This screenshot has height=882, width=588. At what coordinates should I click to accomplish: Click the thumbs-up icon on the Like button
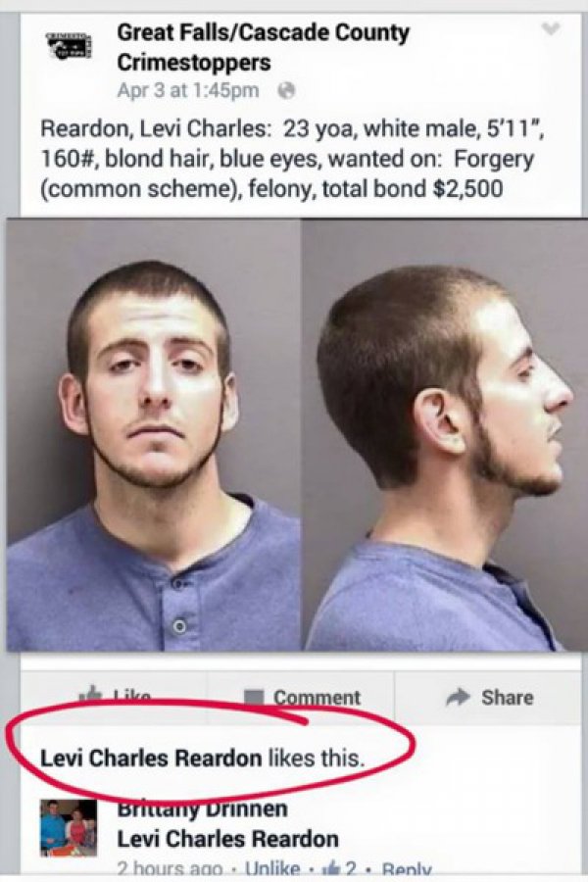(91, 694)
